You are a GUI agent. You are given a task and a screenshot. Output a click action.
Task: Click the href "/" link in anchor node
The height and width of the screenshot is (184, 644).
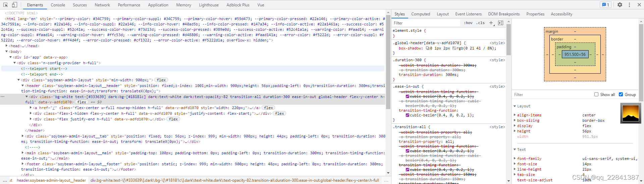53,108
